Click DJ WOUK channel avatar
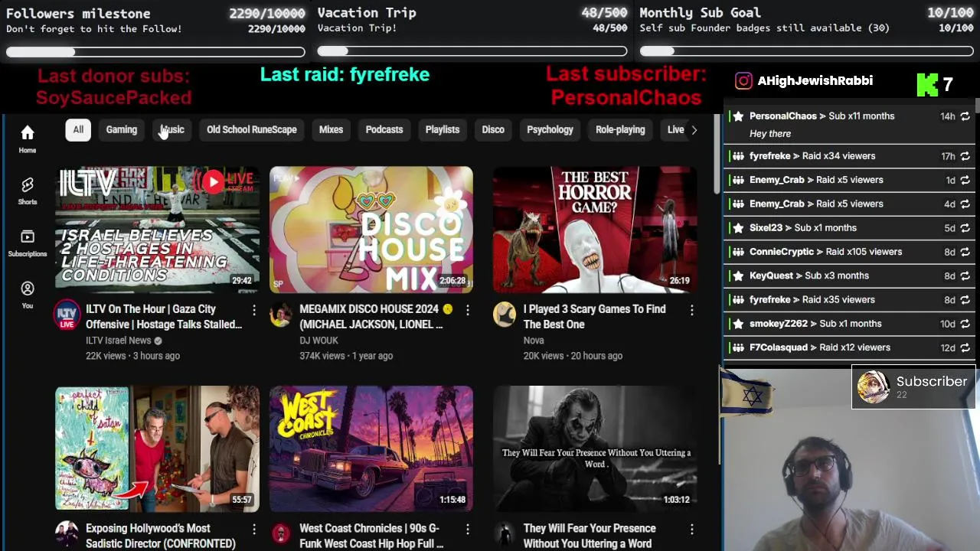 281,315
